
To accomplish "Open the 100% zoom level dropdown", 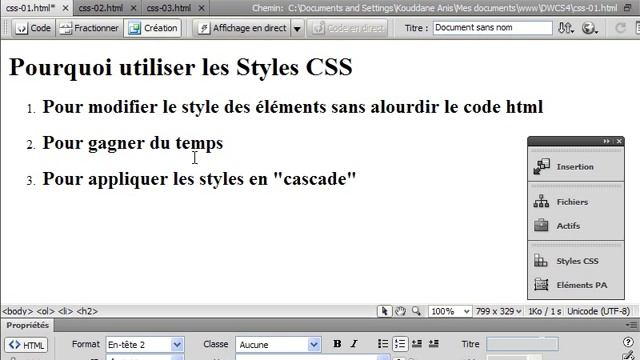I will [450, 311].
